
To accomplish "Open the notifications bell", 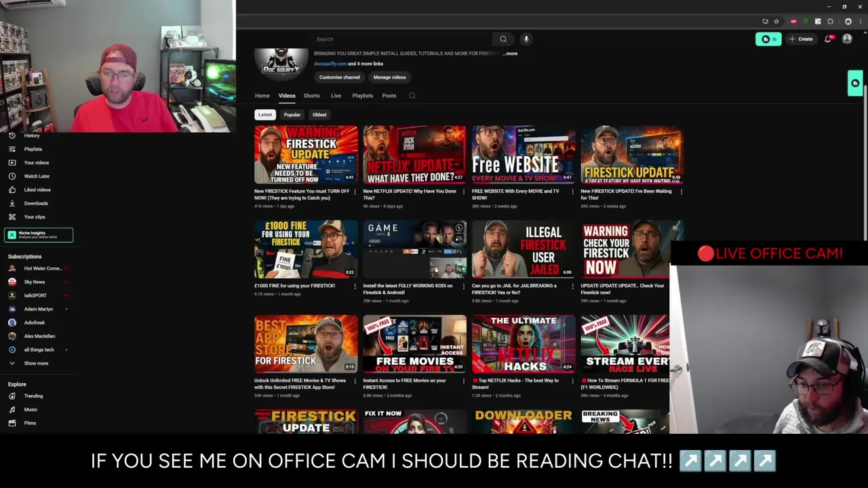I will pyautogui.click(x=828, y=39).
